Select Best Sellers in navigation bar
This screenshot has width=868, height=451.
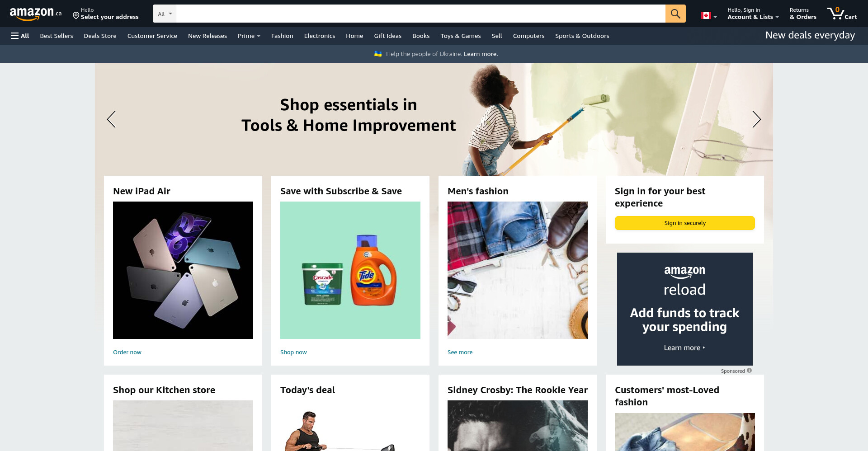57,36
